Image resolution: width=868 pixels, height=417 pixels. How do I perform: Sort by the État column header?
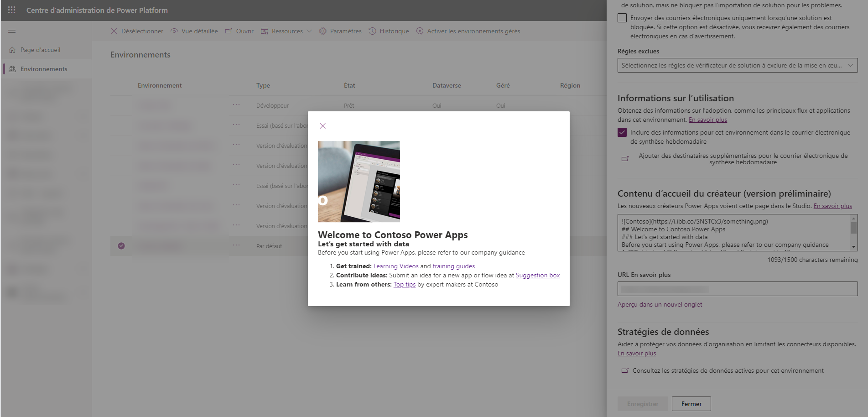349,85
